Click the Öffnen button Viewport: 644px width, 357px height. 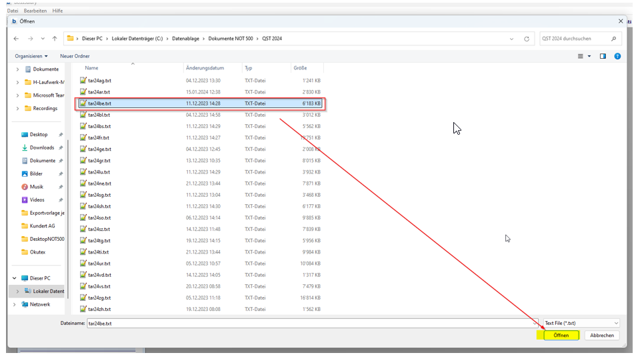561,335
